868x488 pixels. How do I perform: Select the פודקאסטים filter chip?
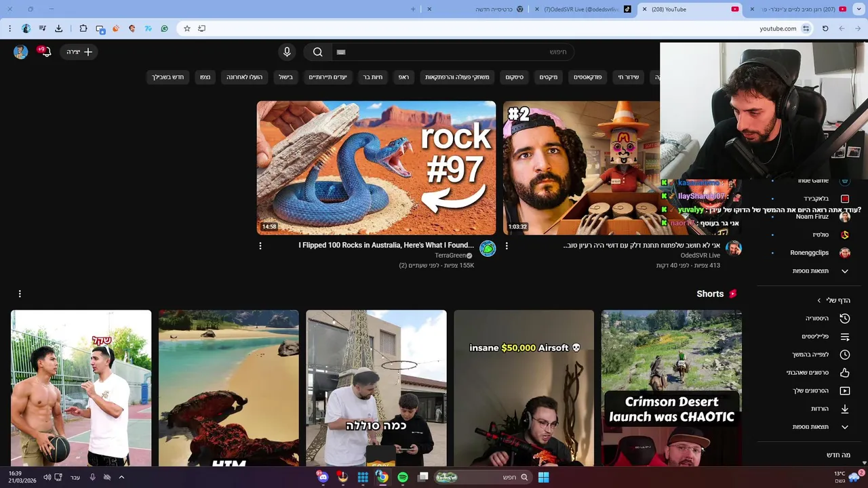point(588,77)
